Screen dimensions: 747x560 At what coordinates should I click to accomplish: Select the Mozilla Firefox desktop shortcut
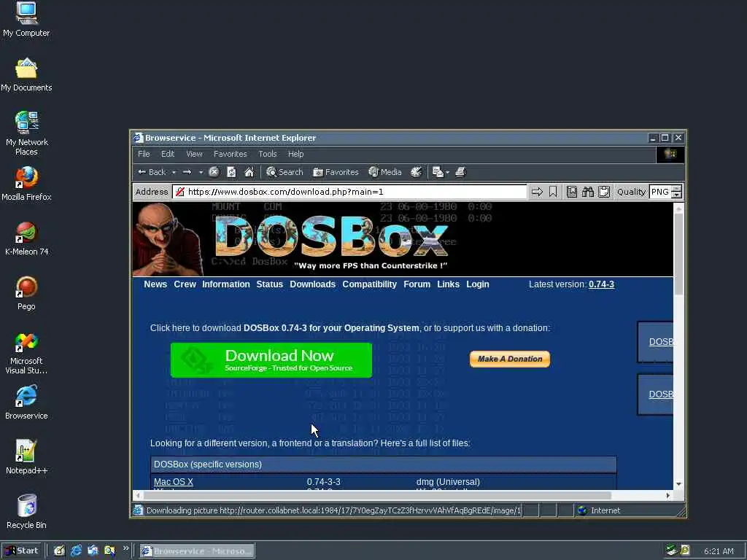click(x=26, y=184)
